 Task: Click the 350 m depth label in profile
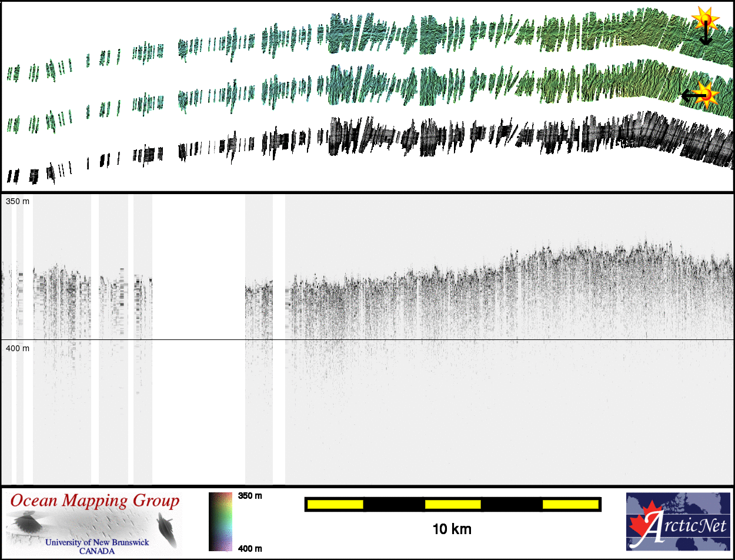click(17, 202)
